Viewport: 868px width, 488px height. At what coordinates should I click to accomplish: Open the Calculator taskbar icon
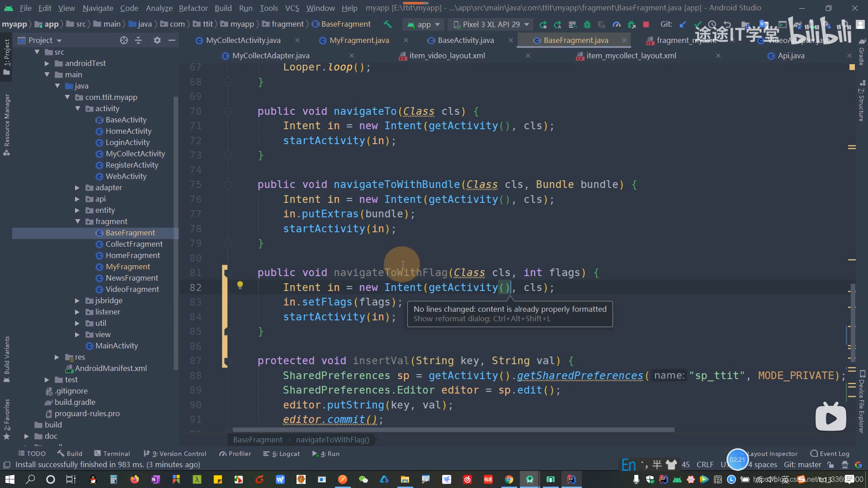pyautogui.click(x=114, y=479)
